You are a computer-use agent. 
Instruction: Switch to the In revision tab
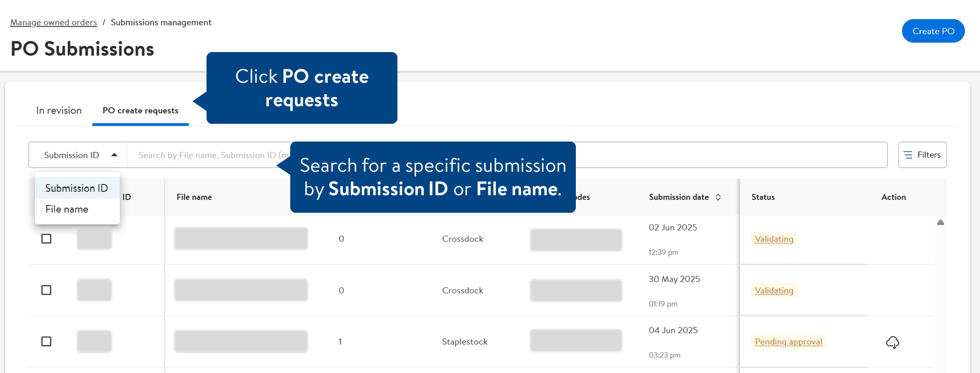(x=59, y=111)
